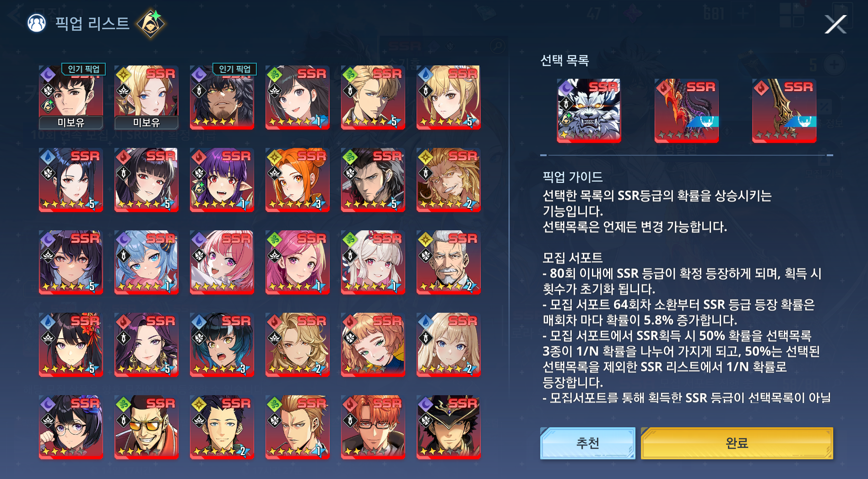Image resolution: width=868 pixels, height=479 pixels.
Task: Click the pickup list profile icon
Action: [x=37, y=23]
